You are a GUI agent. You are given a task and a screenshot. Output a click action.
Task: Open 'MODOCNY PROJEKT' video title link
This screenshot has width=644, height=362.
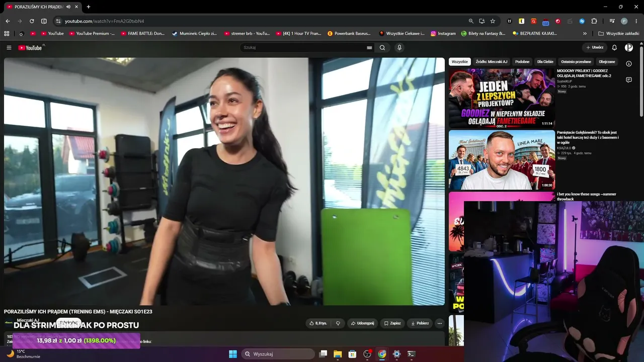(584, 73)
